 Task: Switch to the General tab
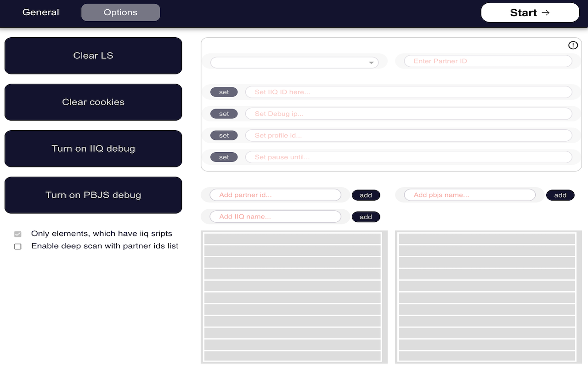point(41,12)
